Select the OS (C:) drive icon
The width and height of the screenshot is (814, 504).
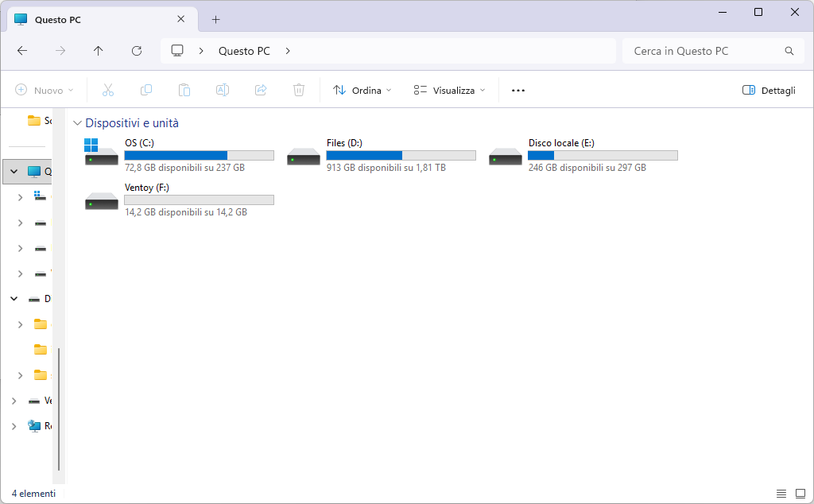tap(101, 152)
